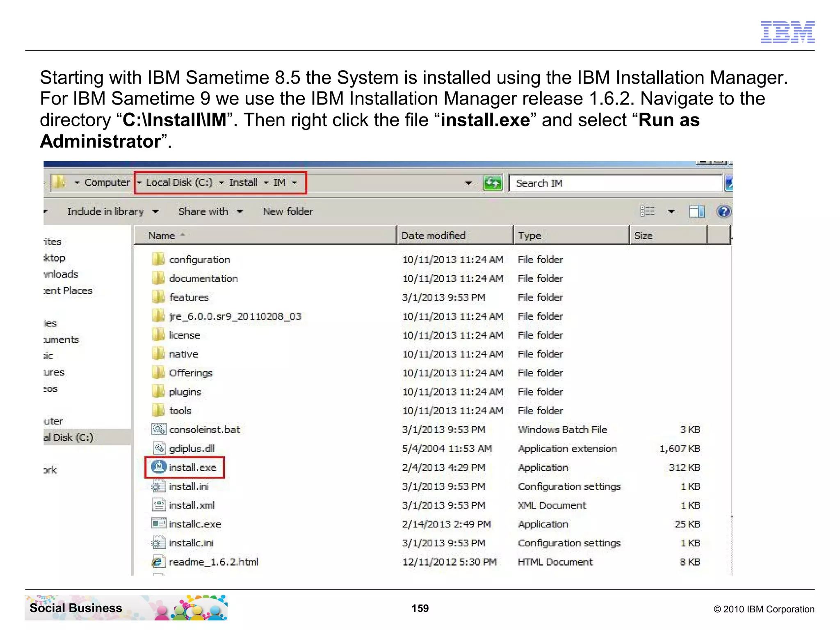Open the arrow before Computer breadcrumb
Screen dimensions: 840x630
77,183
